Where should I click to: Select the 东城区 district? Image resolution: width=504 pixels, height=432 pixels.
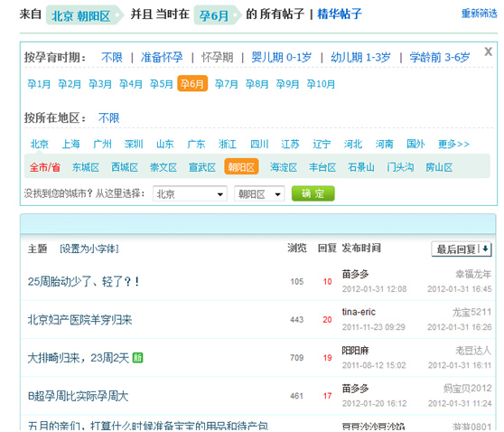86,167
